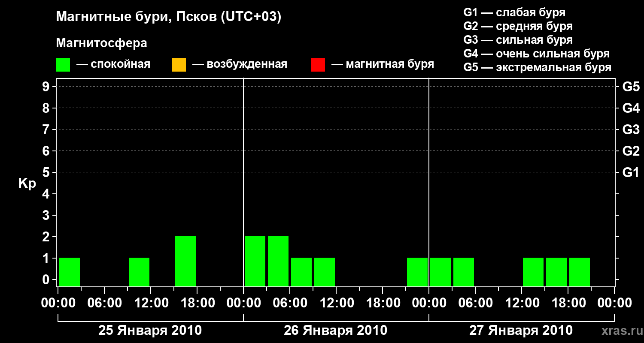Click the 12:00 time label for 27 Января
This screenshot has width=644, height=343.
522,303
